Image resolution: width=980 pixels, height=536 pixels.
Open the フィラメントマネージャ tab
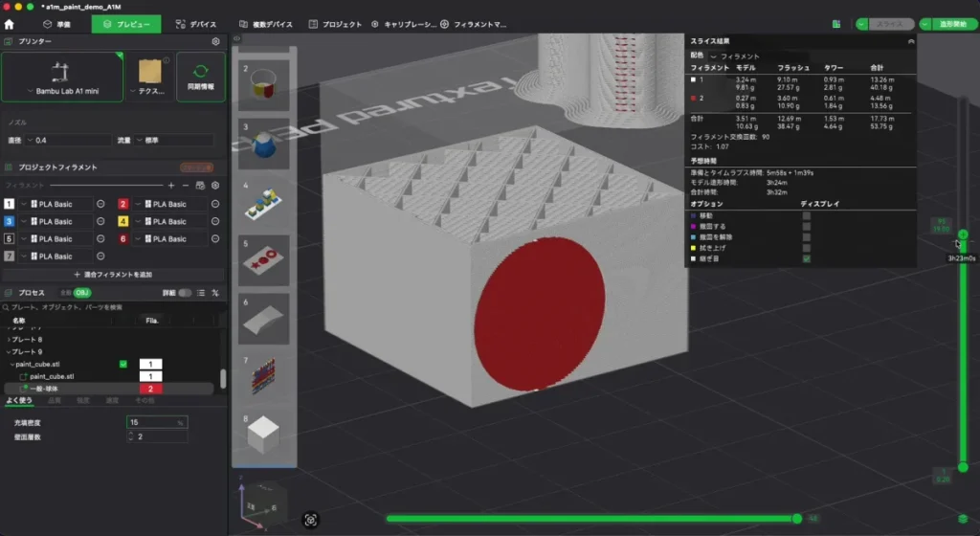[473, 24]
